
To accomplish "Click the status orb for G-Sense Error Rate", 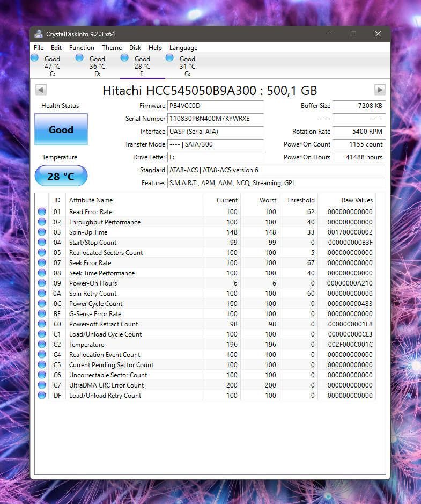I will (x=42, y=313).
